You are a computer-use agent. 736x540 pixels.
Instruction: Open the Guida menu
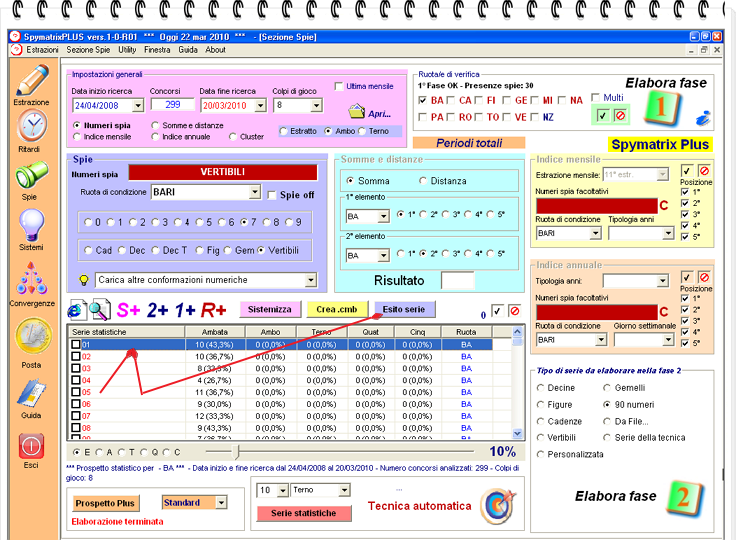coord(188,50)
